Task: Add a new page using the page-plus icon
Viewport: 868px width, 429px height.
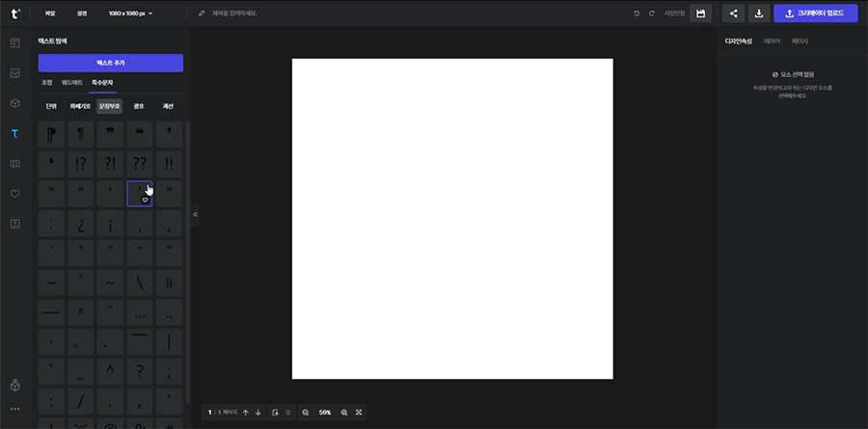Action: (x=276, y=413)
